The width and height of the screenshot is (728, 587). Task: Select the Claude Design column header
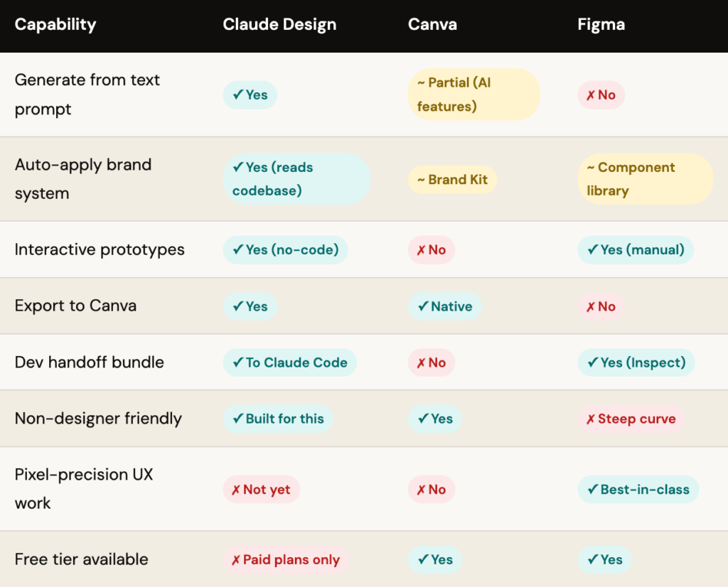(x=279, y=24)
